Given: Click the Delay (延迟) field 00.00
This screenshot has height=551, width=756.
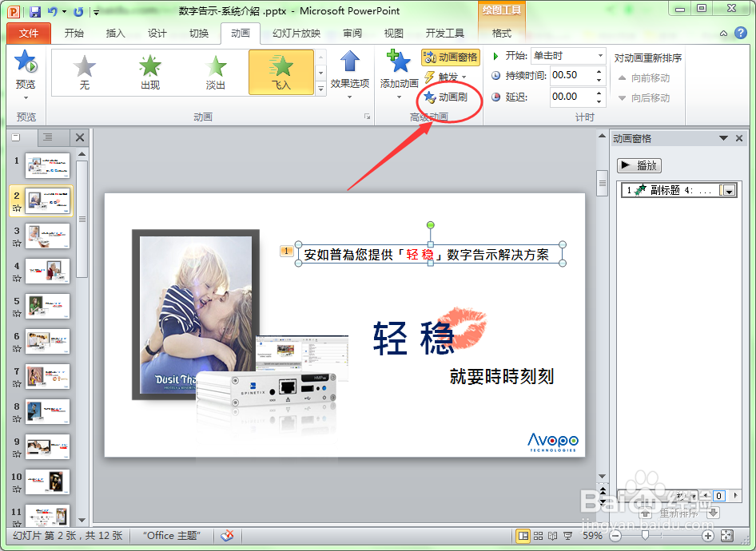Looking at the screenshot, I should click(x=572, y=97).
